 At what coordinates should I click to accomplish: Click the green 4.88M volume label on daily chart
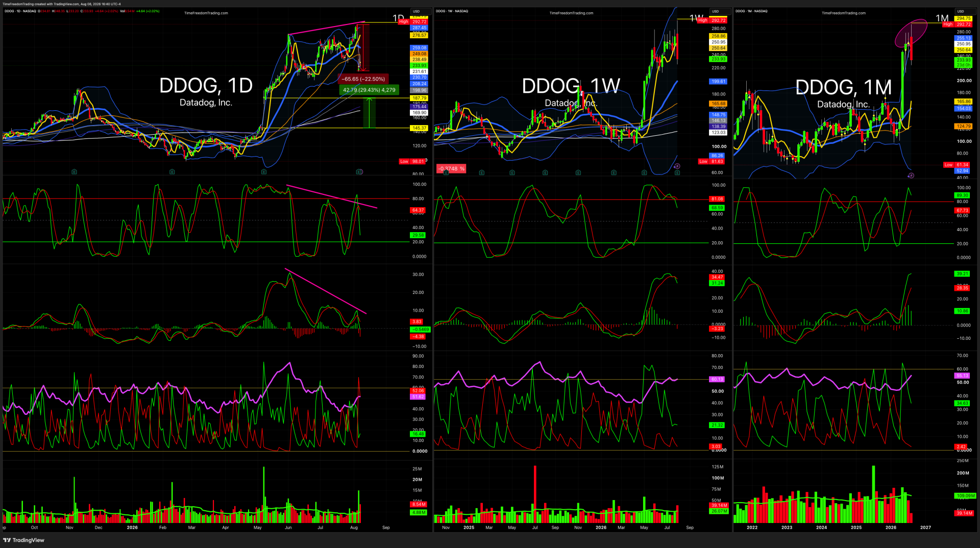(x=419, y=512)
